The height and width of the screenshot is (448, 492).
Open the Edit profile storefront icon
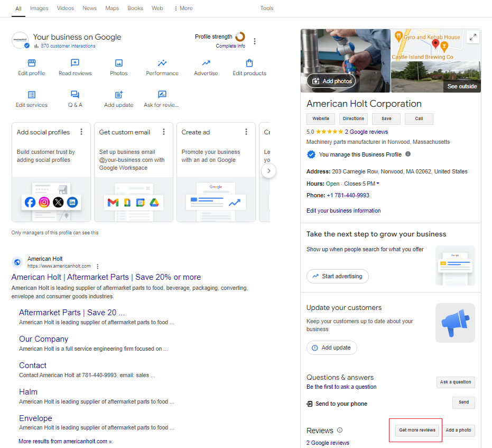coord(32,63)
